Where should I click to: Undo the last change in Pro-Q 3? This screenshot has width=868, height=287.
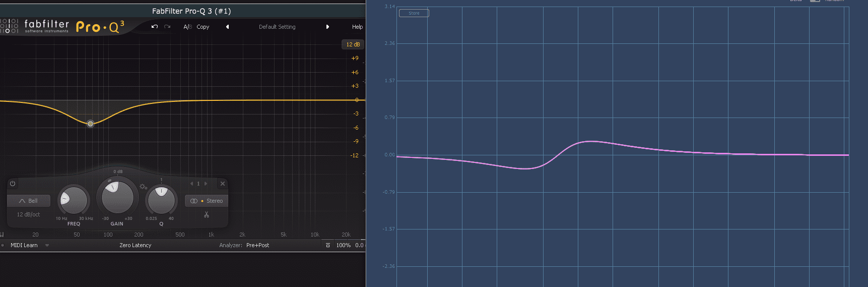coord(155,27)
